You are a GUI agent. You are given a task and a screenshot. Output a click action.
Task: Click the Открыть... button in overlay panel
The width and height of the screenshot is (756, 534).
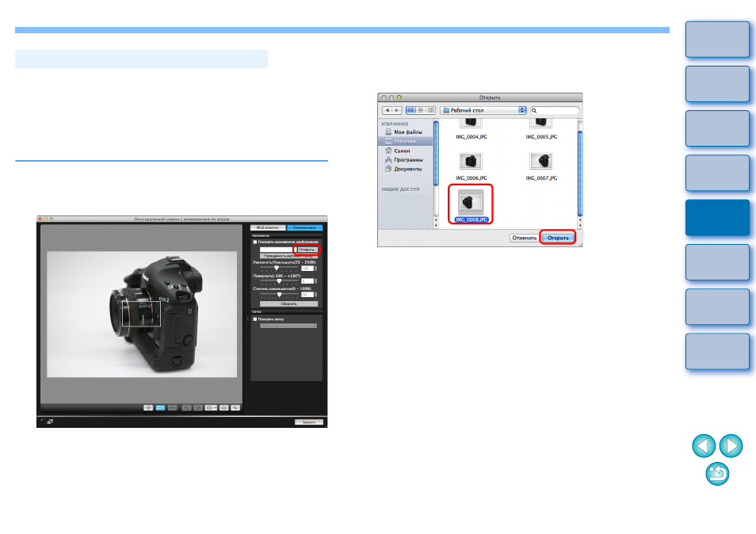(x=307, y=250)
